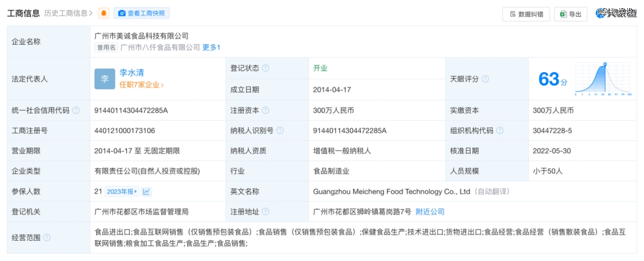This screenshot has height=261, width=644.
Task: Click company name 广州市美诚食品科技有限公司
Action: click(x=141, y=36)
